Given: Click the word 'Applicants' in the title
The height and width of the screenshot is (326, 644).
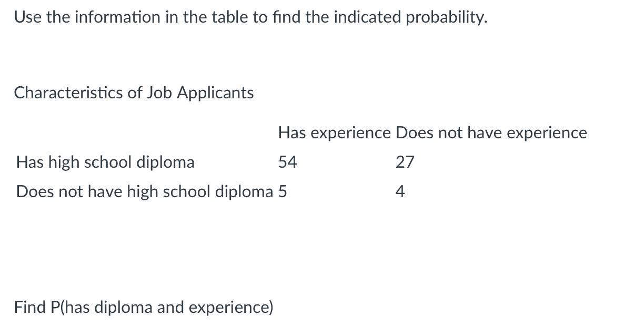Looking at the screenshot, I should pos(215,93).
